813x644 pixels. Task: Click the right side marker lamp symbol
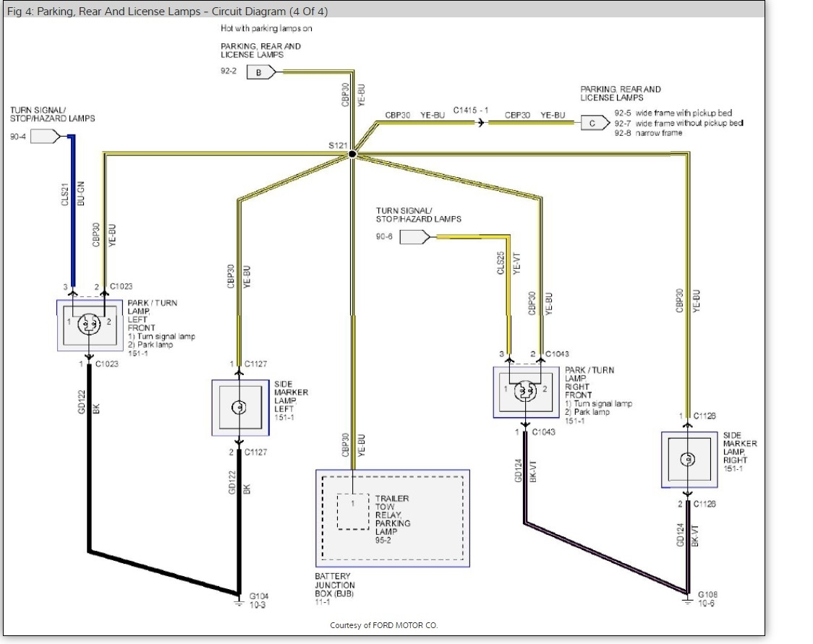688,459
